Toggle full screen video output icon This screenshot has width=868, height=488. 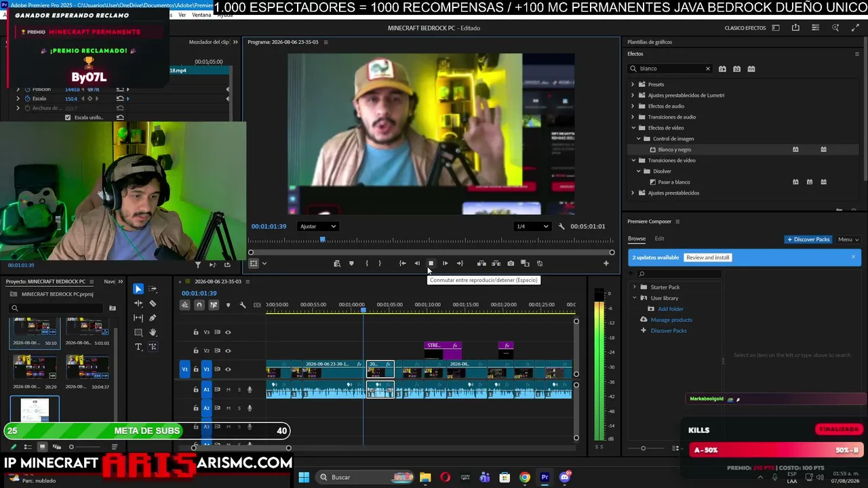(x=855, y=28)
